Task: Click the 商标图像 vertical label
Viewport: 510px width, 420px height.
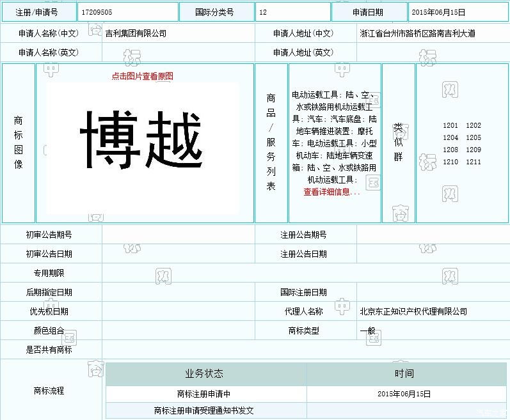Action: [x=19, y=143]
